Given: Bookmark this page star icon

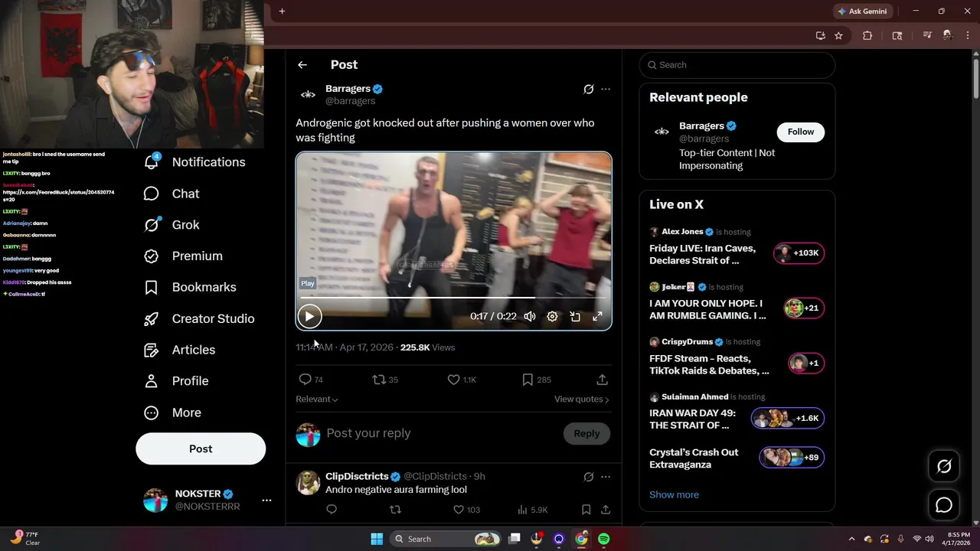Looking at the screenshot, I should coord(838,35).
